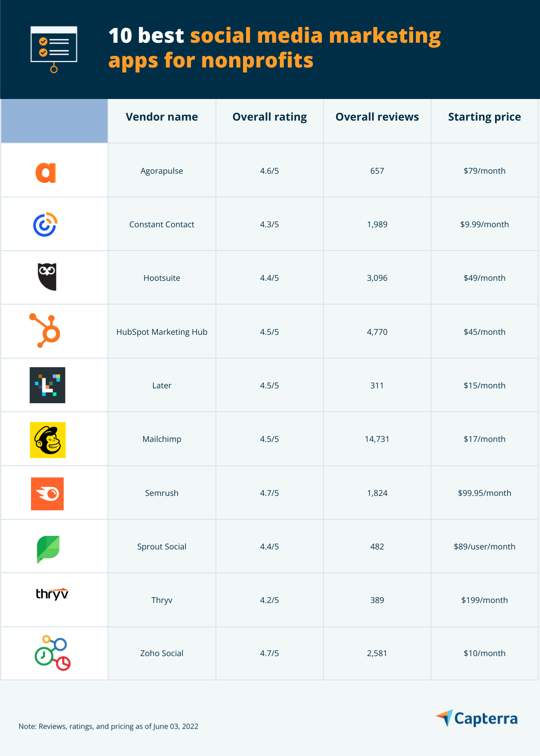Viewport: 540px width, 756px height.
Task: Click the Later app logo
Action: click(x=47, y=385)
